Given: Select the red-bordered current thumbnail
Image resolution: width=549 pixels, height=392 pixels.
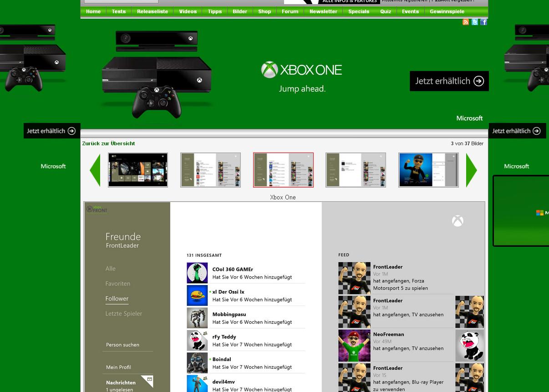Looking at the screenshot, I should coord(283,170).
